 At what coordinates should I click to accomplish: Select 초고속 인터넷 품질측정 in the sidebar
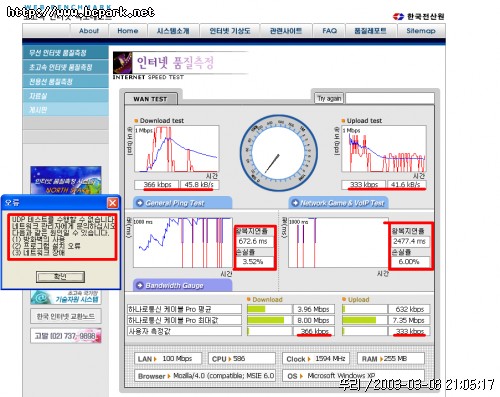pyautogui.click(x=66, y=67)
